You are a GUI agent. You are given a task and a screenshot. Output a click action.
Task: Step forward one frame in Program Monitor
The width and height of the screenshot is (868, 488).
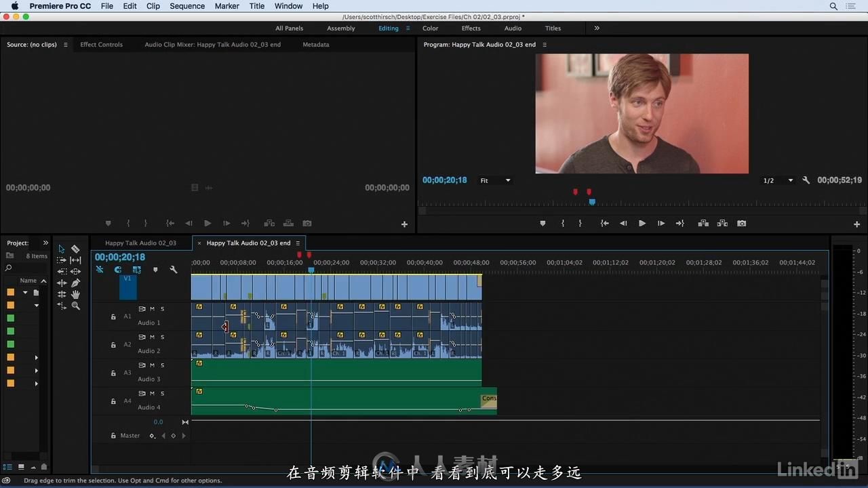(x=661, y=223)
